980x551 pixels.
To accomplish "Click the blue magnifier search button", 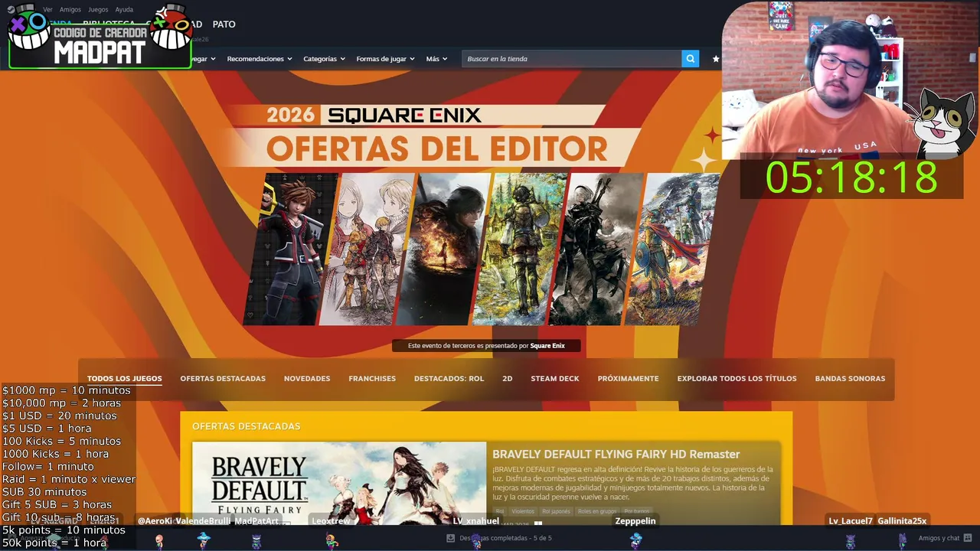I will point(690,59).
